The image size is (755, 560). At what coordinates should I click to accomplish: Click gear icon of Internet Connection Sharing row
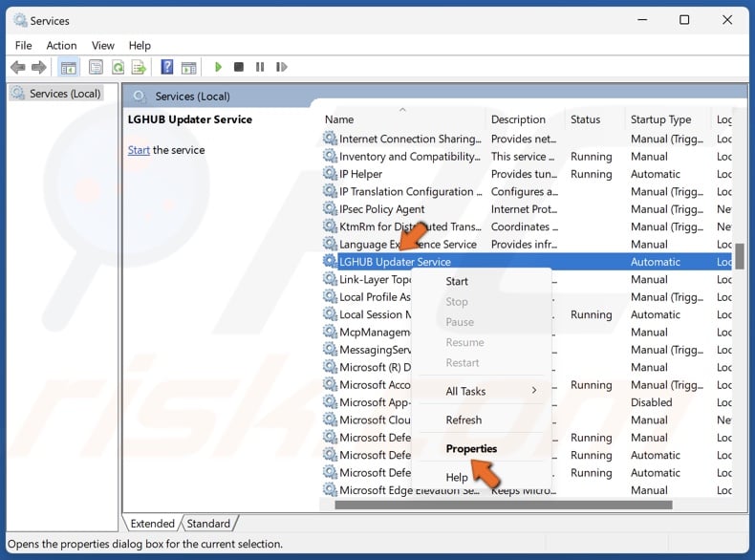pos(330,139)
